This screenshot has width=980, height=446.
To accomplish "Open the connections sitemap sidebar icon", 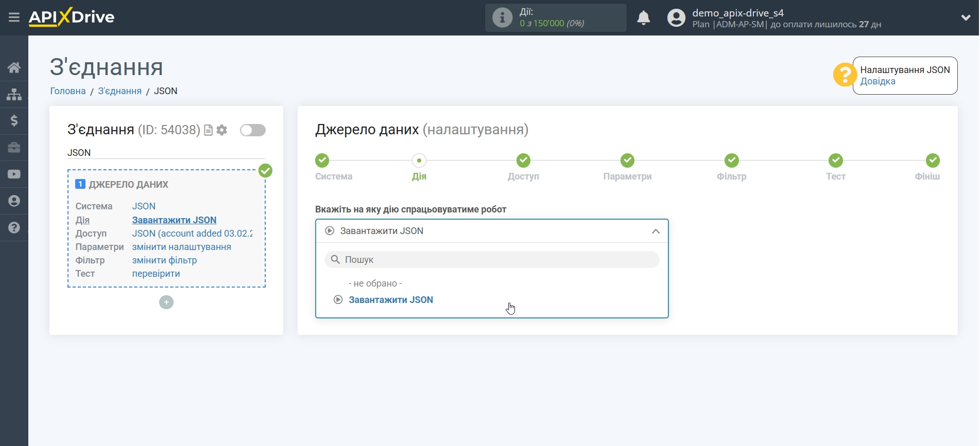I will tap(14, 94).
